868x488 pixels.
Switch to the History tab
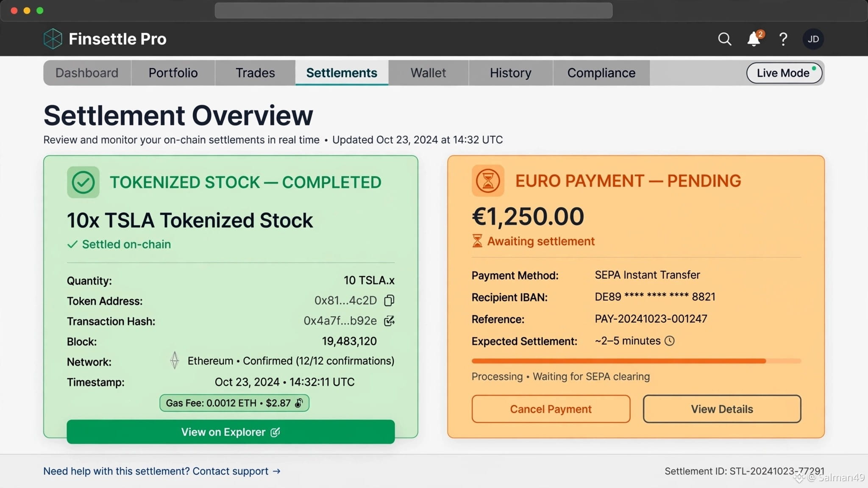[x=510, y=73]
